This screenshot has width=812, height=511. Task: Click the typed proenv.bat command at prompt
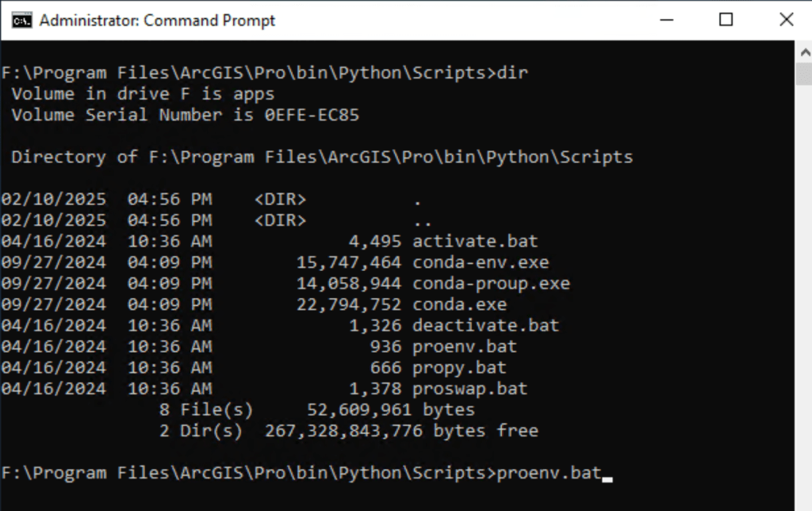tap(549, 474)
